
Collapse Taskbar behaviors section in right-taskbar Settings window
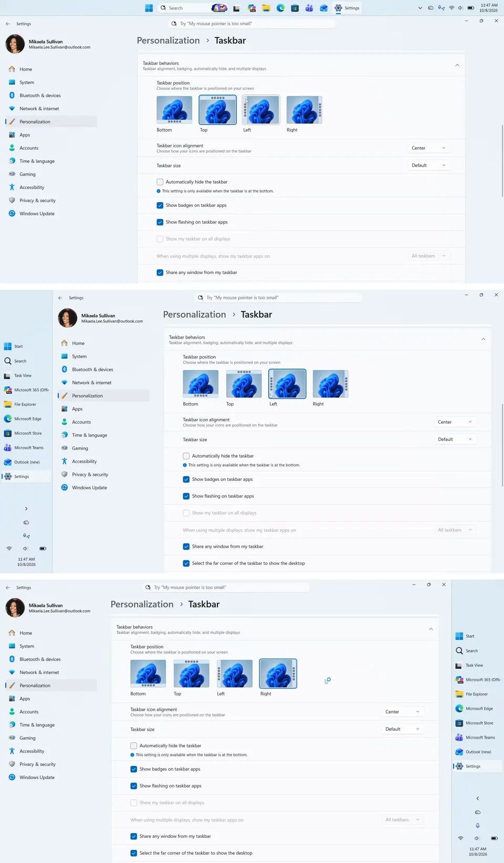pos(431,629)
